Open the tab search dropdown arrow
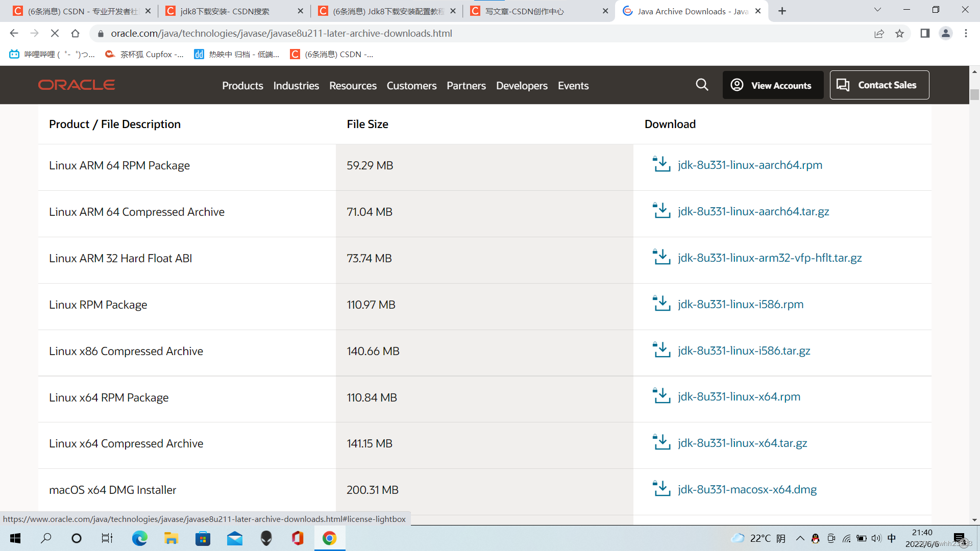 877,10
